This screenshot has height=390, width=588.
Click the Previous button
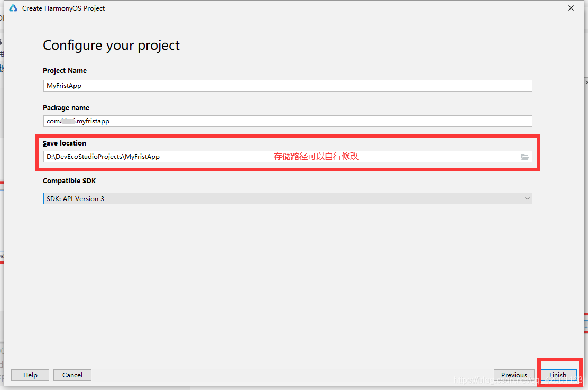point(514,375)
